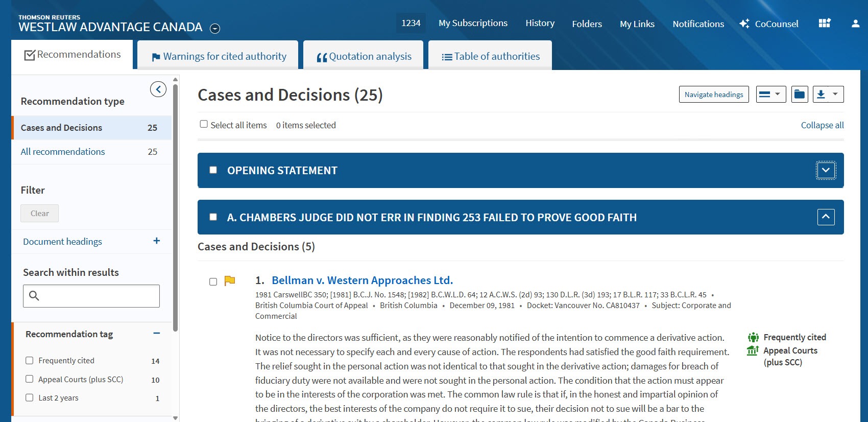Open the apps grid icon in header
This screenshot has width=868, height=422.
(825, 23)
